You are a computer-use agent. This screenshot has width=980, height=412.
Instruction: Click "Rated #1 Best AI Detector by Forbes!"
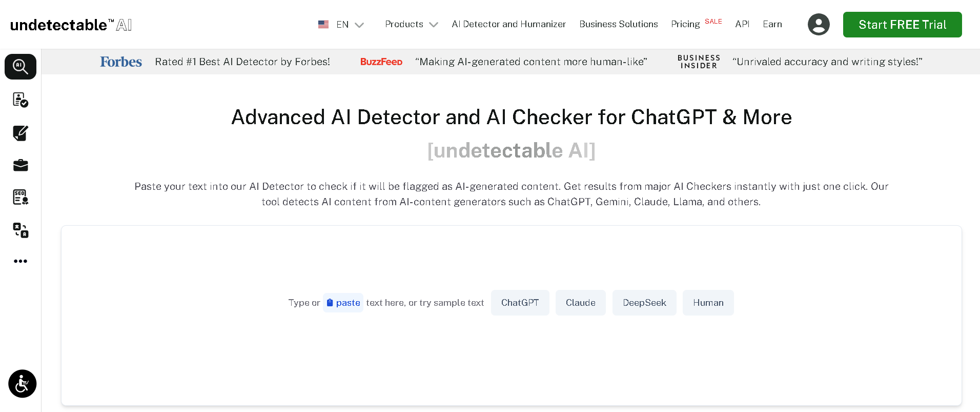[242, 62]
